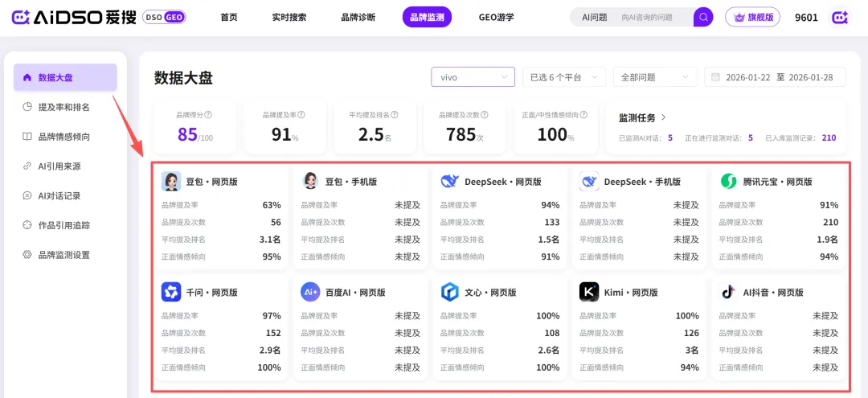Click 千问·网页版 品牌提及率 97% value

[272, 315]
